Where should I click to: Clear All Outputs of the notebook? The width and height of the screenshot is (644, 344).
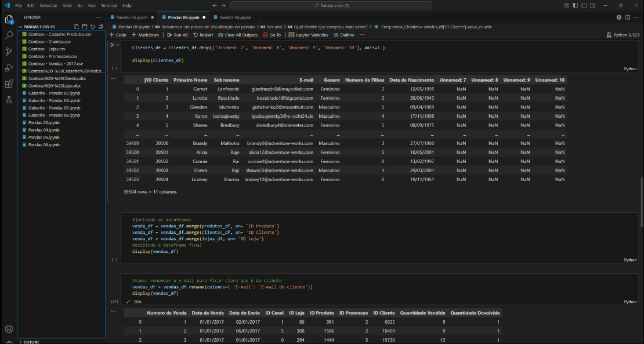point(238,35)
